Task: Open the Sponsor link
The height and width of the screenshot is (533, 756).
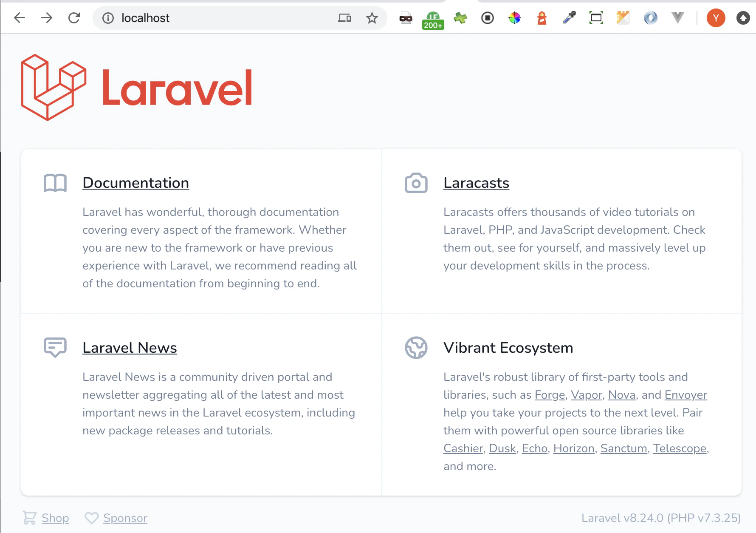Action: [x=125, y=518]
